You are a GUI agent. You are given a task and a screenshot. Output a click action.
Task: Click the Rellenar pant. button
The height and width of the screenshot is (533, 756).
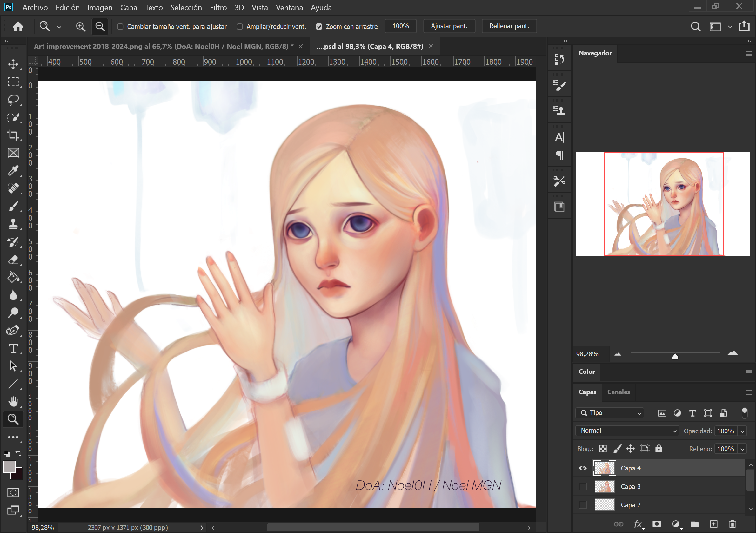509,26
